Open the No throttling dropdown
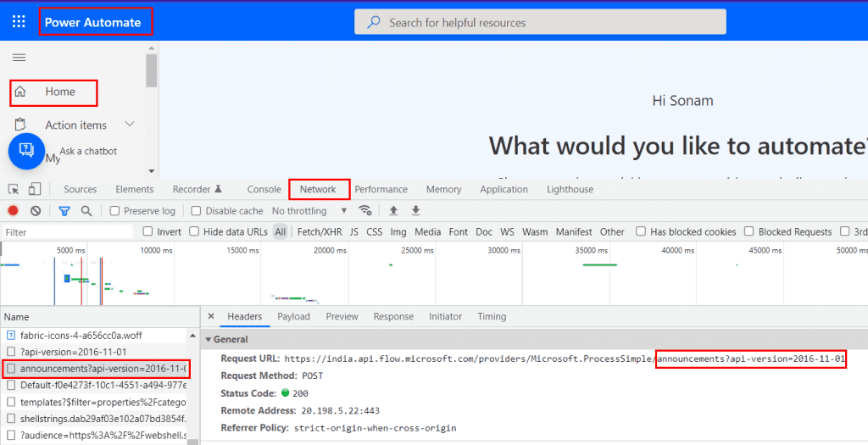Image resolution: width=868 pixels, height=445 pixels. pos(309,211)
